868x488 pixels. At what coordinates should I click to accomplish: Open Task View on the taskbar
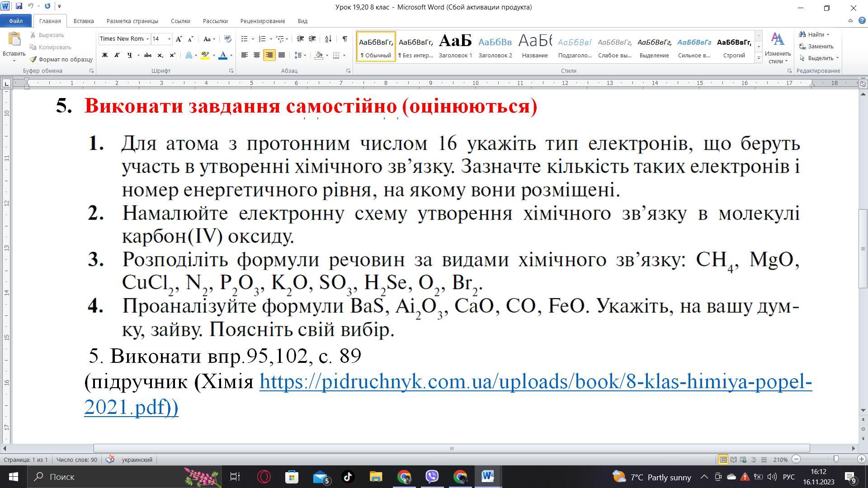point(236,477)
